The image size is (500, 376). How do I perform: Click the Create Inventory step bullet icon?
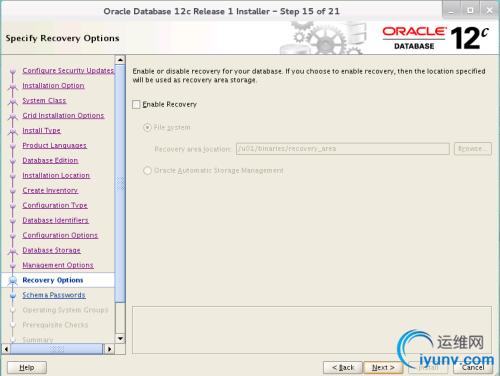point(13,191)
